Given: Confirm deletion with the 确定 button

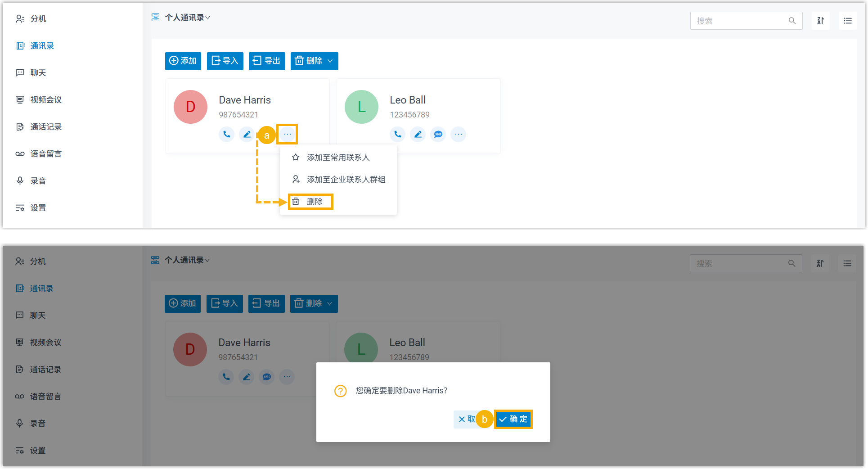Looking at the screenshot, I should click(513, 419).
